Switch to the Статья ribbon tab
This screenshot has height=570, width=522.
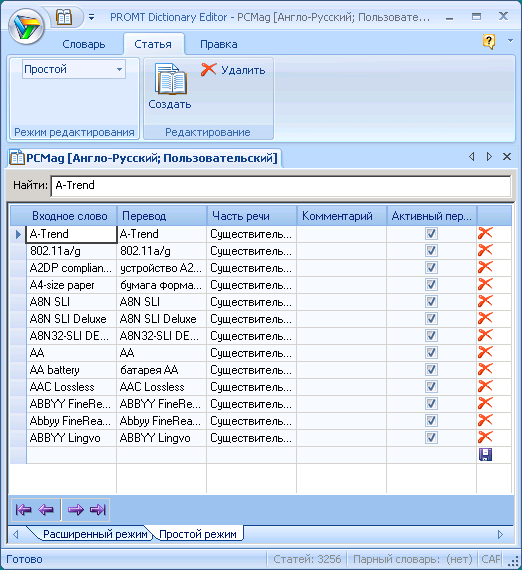153,44
